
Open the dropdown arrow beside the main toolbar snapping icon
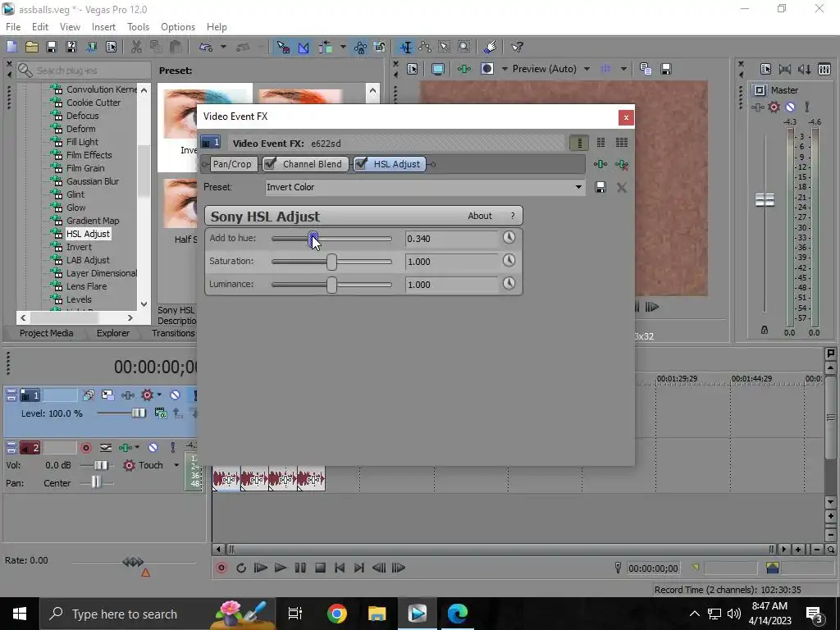click(343, 47)
